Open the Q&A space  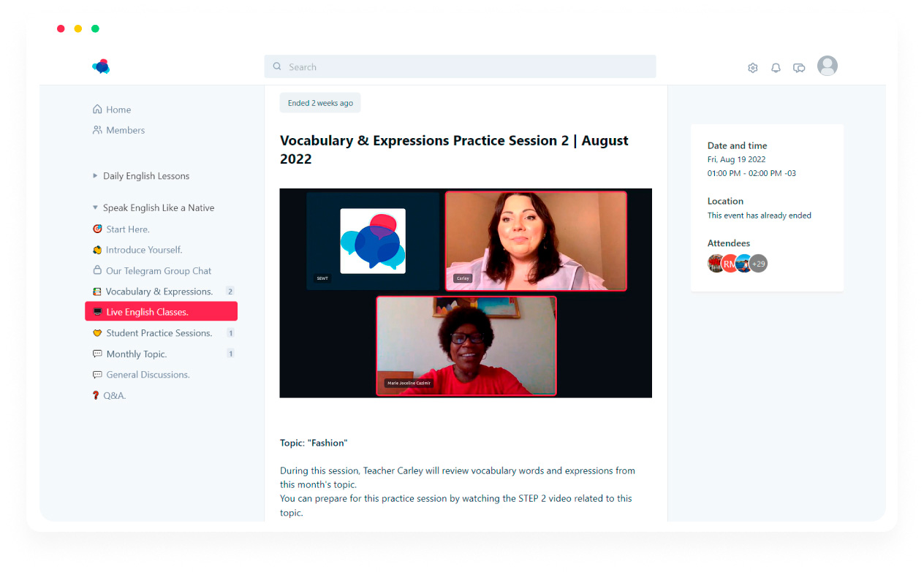point(115,396)
